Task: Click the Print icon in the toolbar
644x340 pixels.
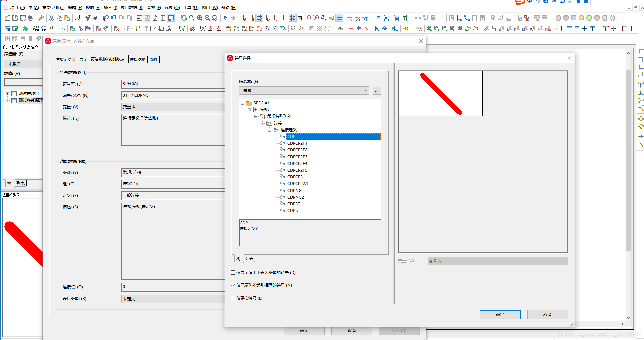Action: click(31, 18)
